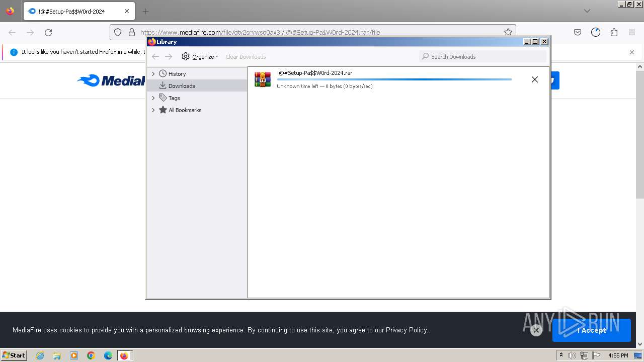Open Windows Media Player from taskbar
Viewport: 644px width, 362px height.
tap(74, 355)
